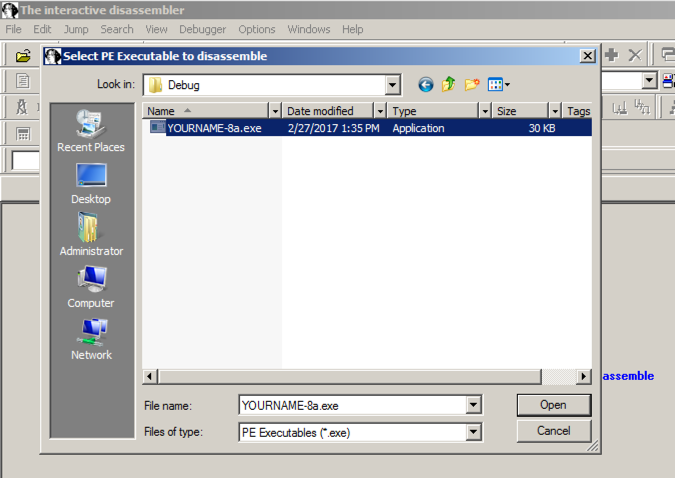Click the date 2/27/2017 1:35 PM cell
This screenshot has width=675, height=478.
click(x=334, y=128)
